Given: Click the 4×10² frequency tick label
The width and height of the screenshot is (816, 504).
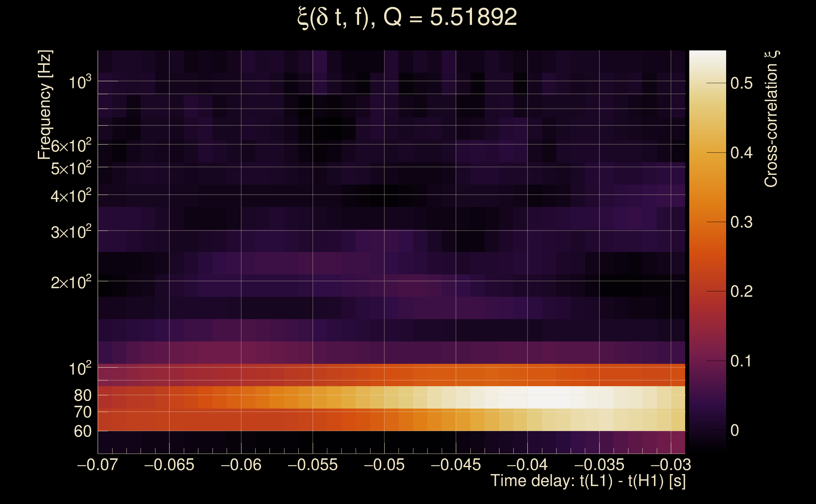Looking at the screenshot, I should [71, 196].
